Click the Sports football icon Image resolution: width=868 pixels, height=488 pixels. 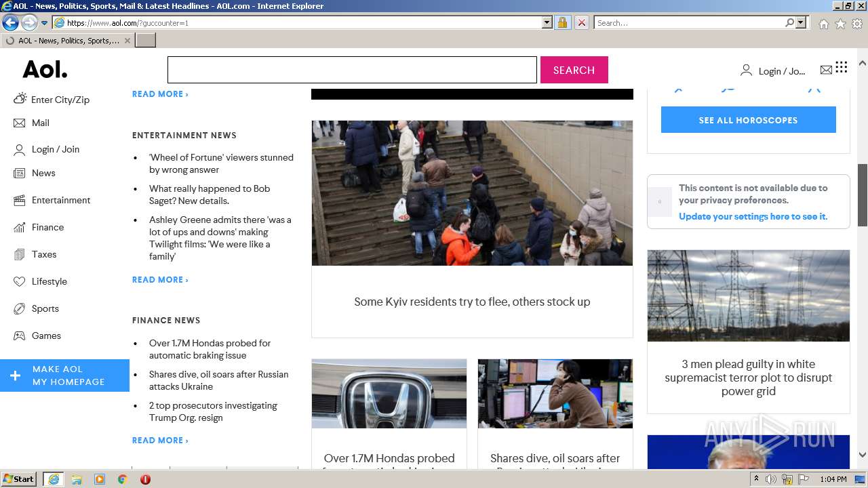tap(19, 308)
